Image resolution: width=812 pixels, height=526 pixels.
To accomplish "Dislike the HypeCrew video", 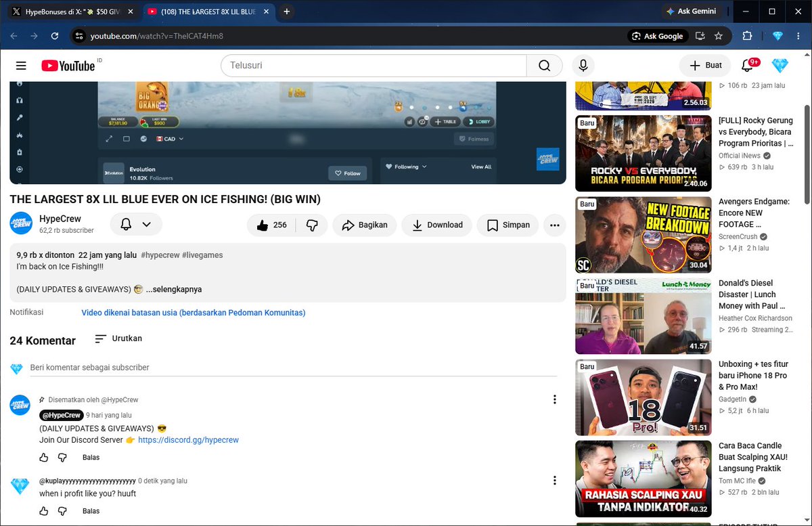I will [312, 225].
